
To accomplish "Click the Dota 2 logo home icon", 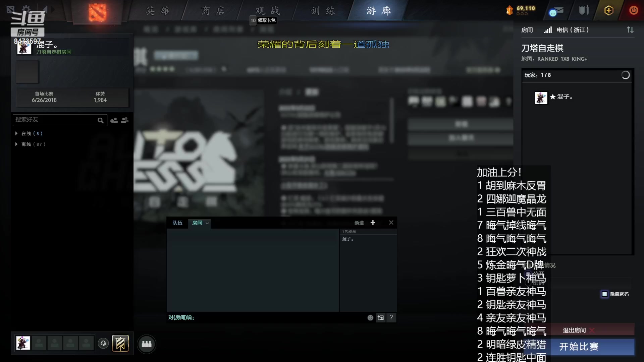I will tap(98, 12).
